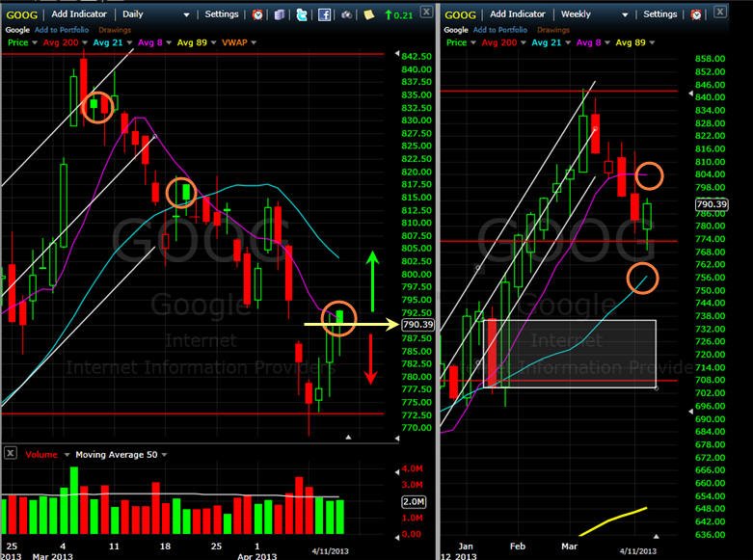Screen dimensions: 753x560
Task: Expand the Price dropdown in Daily chart
Action: [35, 42]
